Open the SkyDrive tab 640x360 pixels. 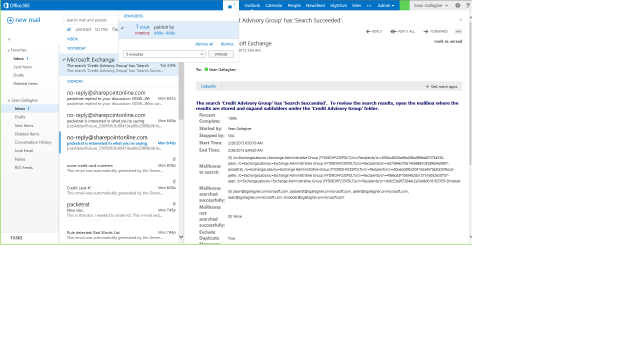click(x=338, y=6)
